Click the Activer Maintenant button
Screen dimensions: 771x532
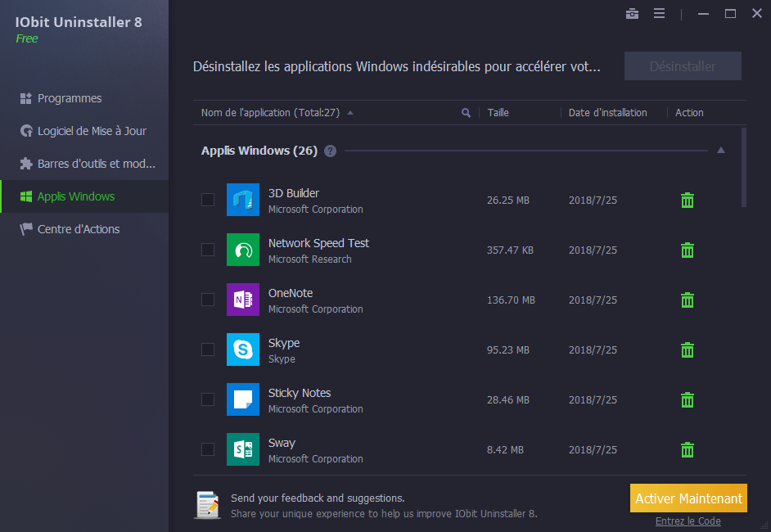688,498
